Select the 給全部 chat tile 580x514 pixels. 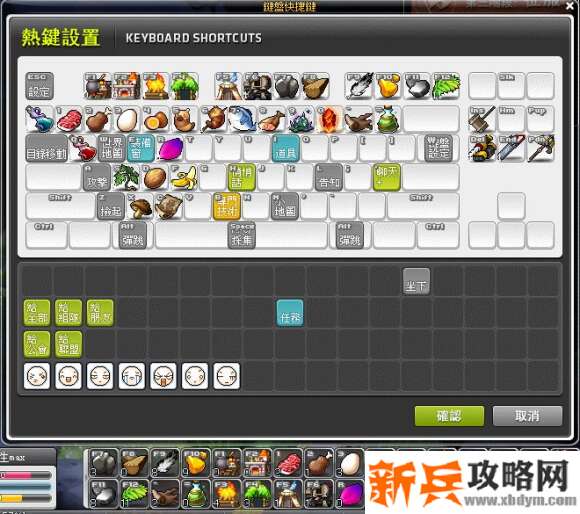[37, 313]
